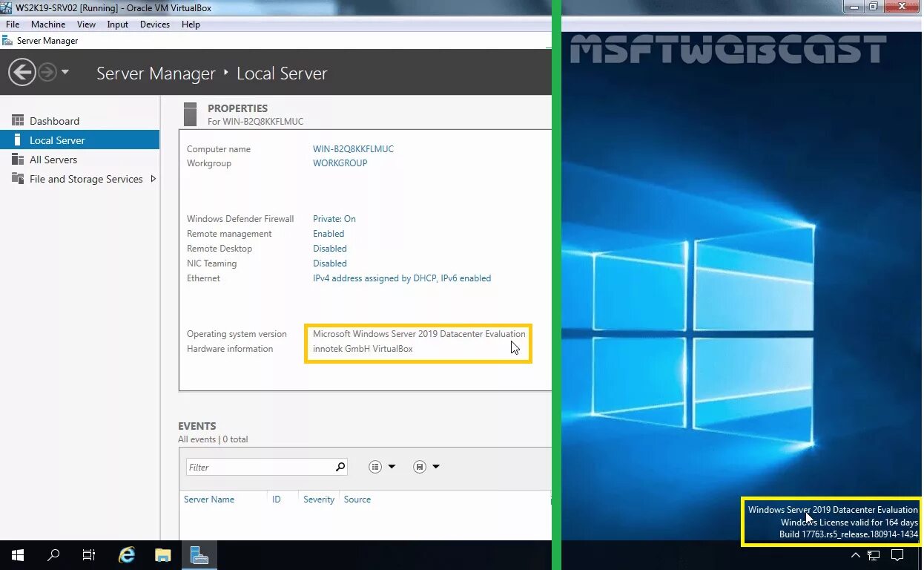Open the Input menu
Screen dimensions: 924x570
(x=117, y=24)
